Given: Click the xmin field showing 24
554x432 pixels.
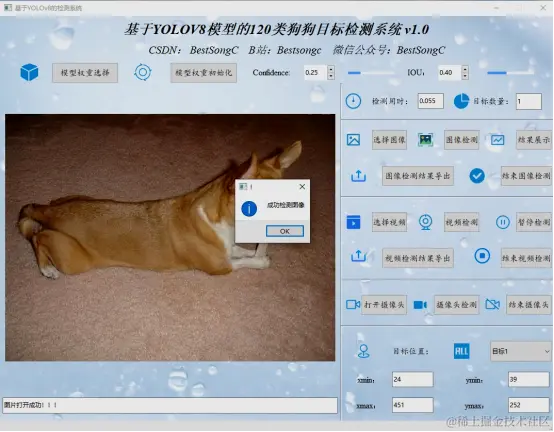Looking at the screenshot, I should pyautogui.click(x=413, y=379).
